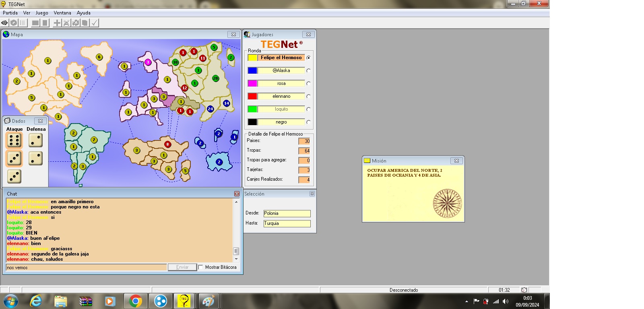The image size is (644, 309).
Task: Click the narrow gray rectangle toolbar icon
Action: (x=45, y=23)
